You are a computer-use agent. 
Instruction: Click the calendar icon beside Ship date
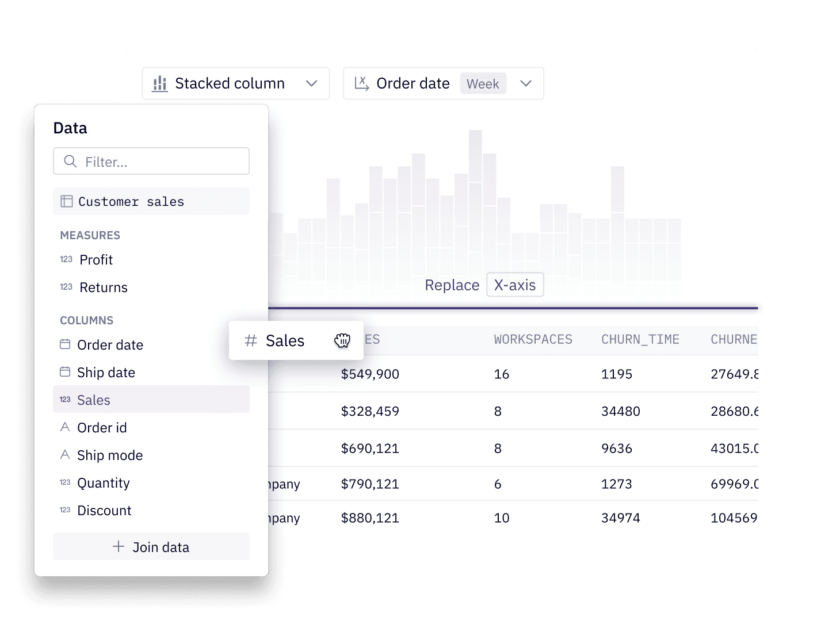point(65,372)
